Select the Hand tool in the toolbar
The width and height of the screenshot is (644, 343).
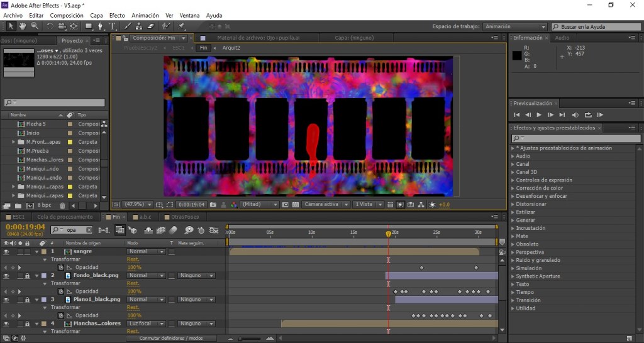click(x=22, y=26)
